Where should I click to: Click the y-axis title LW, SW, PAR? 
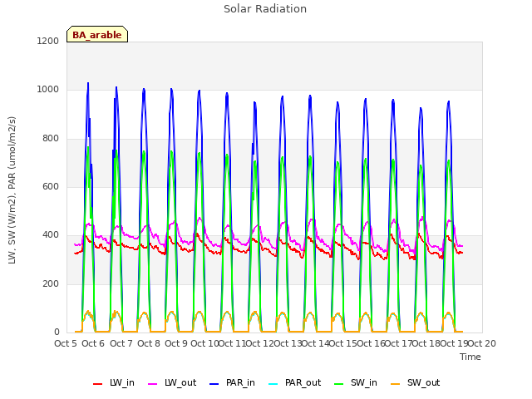coord(12,190)
